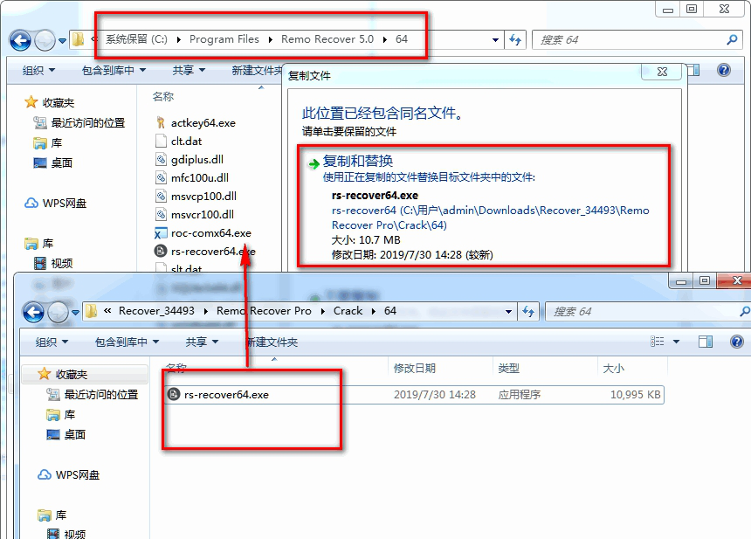Expand 包含到库中 menu in the lower window

[126, 342]
